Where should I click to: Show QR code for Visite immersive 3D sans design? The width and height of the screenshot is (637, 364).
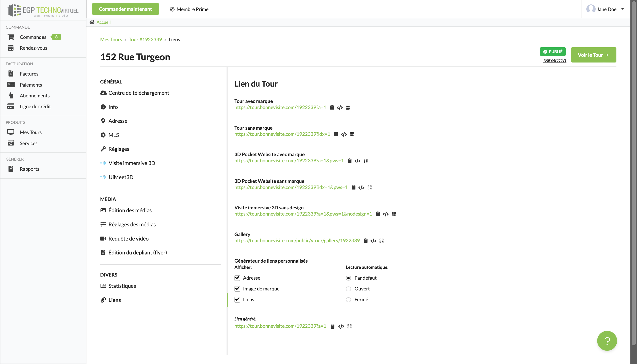click(x=394, y=214)
